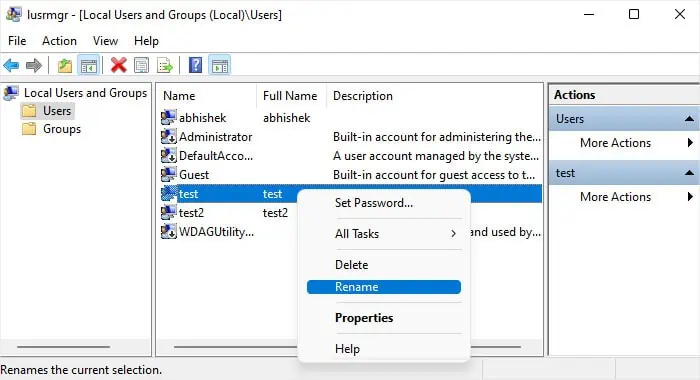700x380 pixels.
Task: Click the console tree horizontal scrollbar
Action: point(63,347)
